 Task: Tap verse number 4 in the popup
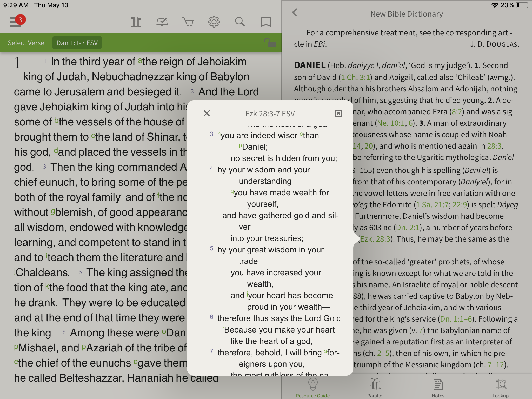coord(211,168)
